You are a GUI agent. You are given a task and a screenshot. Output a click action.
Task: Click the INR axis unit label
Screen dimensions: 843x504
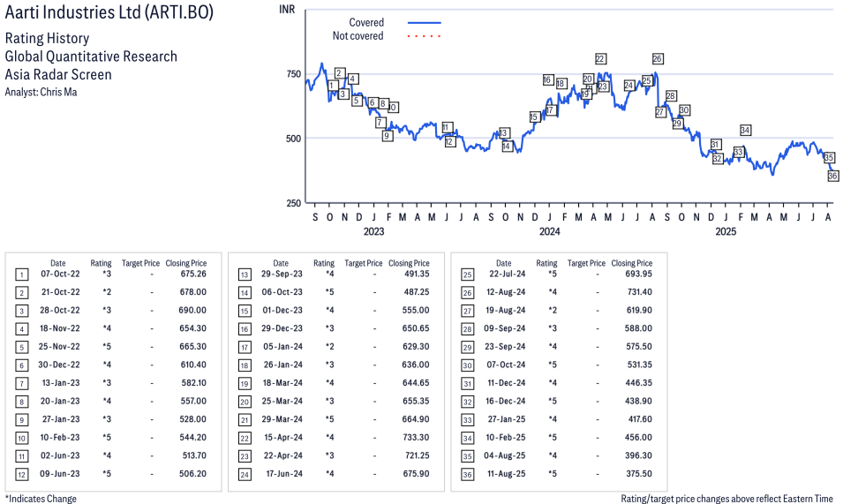click(x=287, y=9)
